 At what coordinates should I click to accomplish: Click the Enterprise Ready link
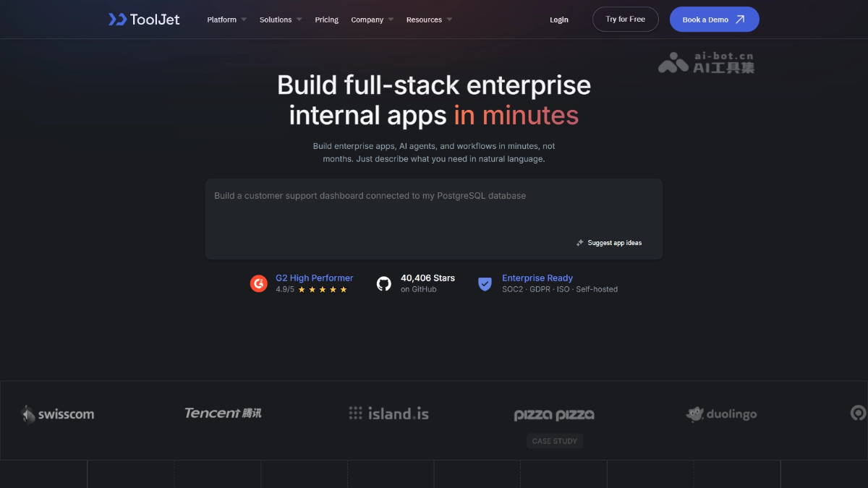(x=537, y=278)
